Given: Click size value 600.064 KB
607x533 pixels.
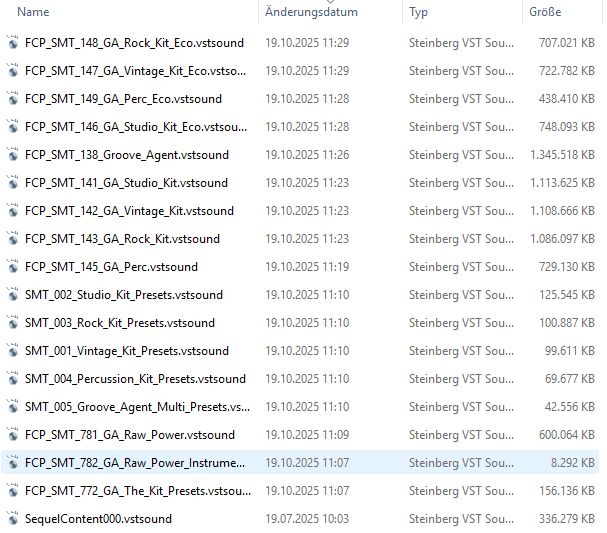Looking at the screenshot, I should click(567, 435).
